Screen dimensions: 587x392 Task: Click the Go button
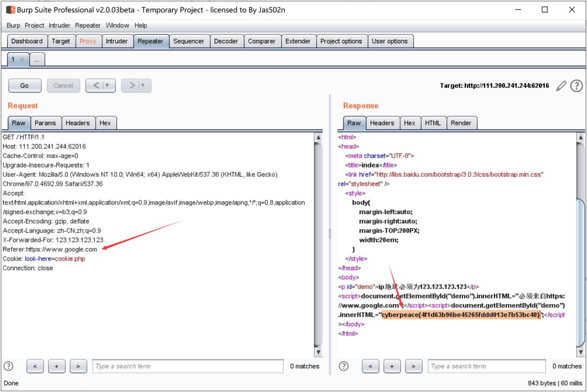[25, 86]
